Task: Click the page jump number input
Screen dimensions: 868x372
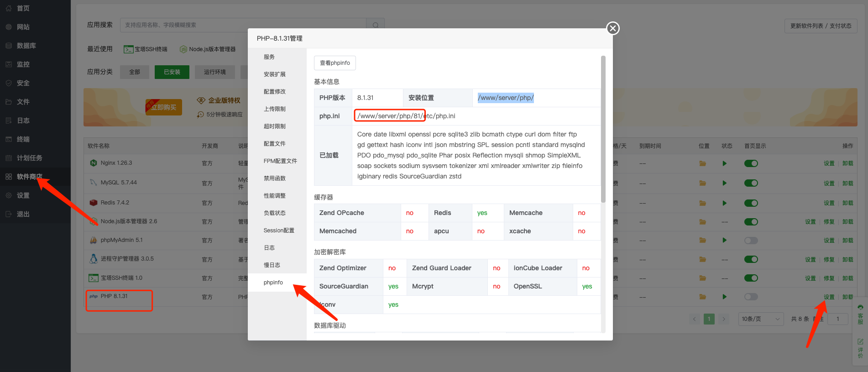Action: click(x=838, y=319)
